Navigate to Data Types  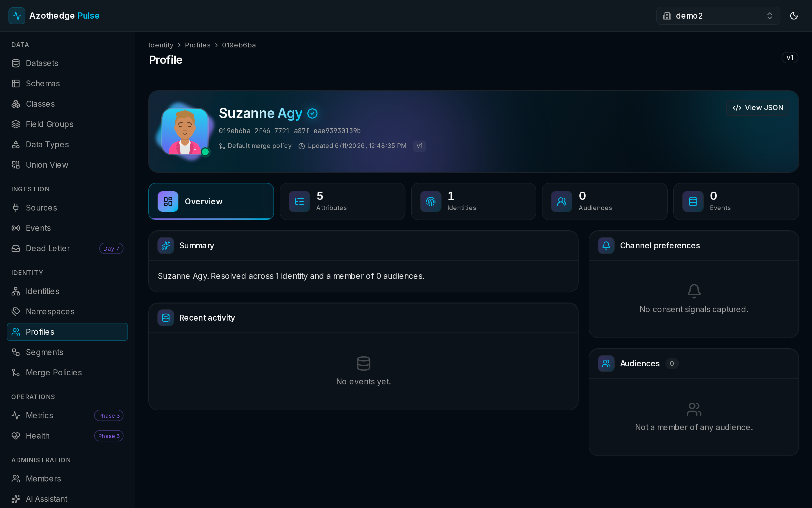coord(67,144)
